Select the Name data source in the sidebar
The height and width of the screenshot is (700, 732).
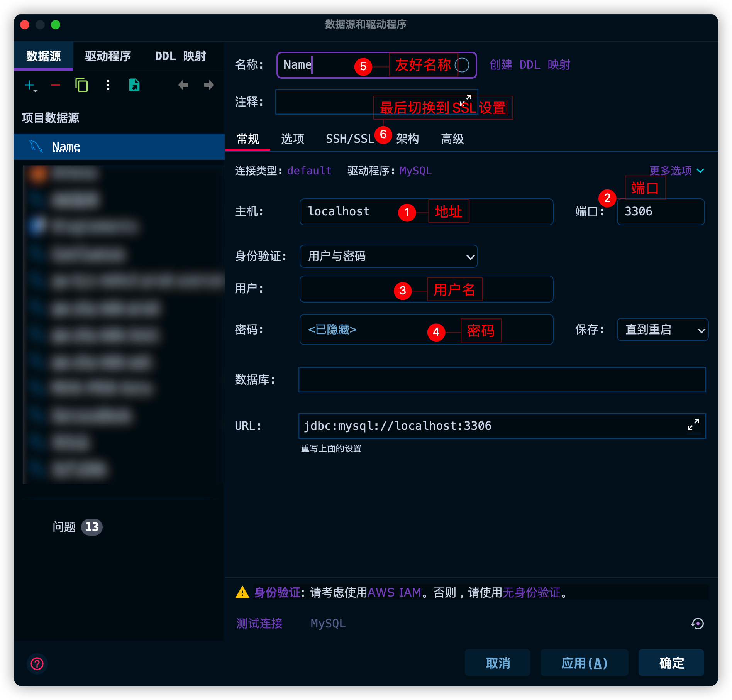(66, 147)
